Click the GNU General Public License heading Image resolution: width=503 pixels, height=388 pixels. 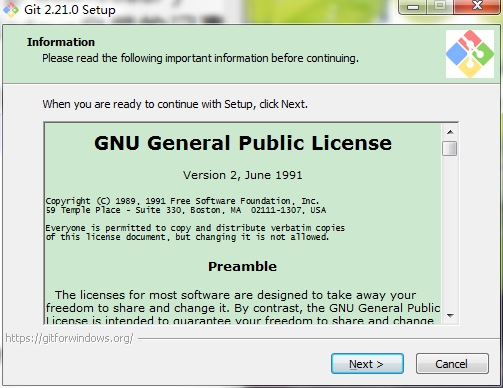pyautogui.click(x=243, y=143)
